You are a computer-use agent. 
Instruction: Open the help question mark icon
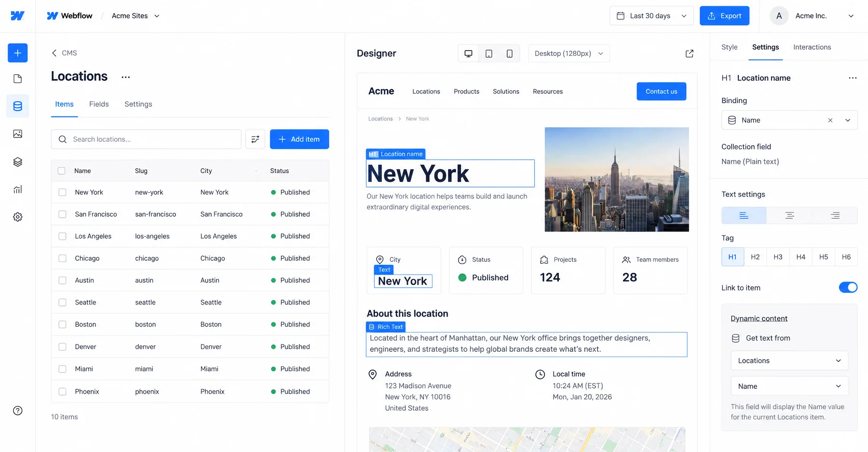pos(17,411)
